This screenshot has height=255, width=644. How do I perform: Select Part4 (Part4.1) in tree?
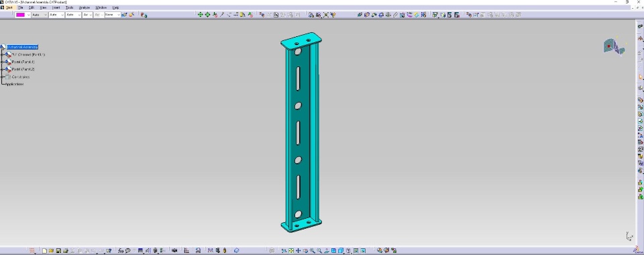click(x=23, y=62)
